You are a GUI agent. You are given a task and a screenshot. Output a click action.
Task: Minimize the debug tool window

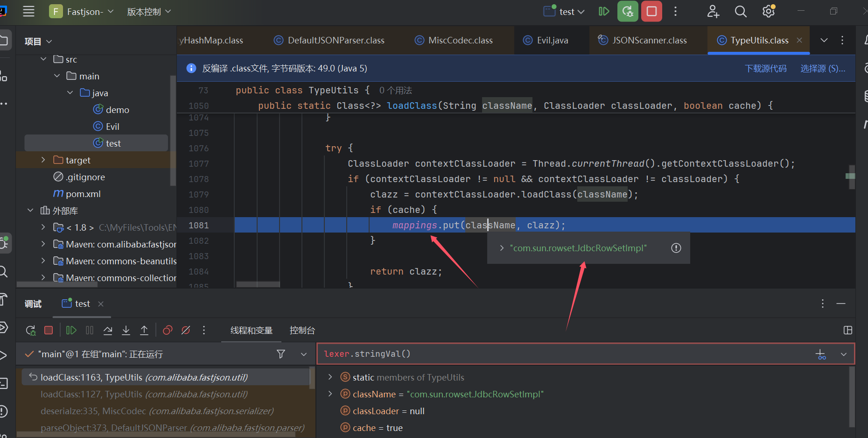click(841, 304)
